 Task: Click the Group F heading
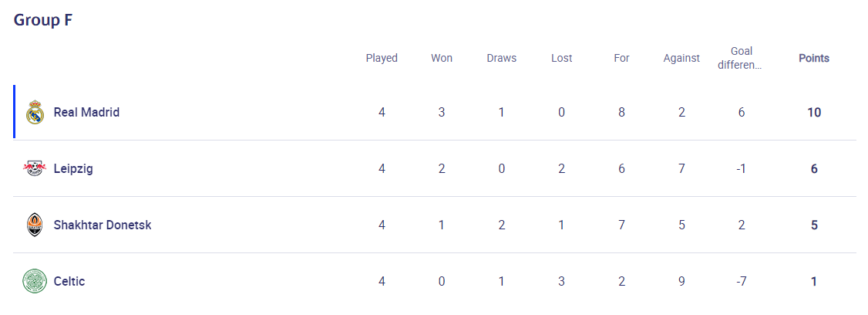pyautogui.click(x=43, y=20)
